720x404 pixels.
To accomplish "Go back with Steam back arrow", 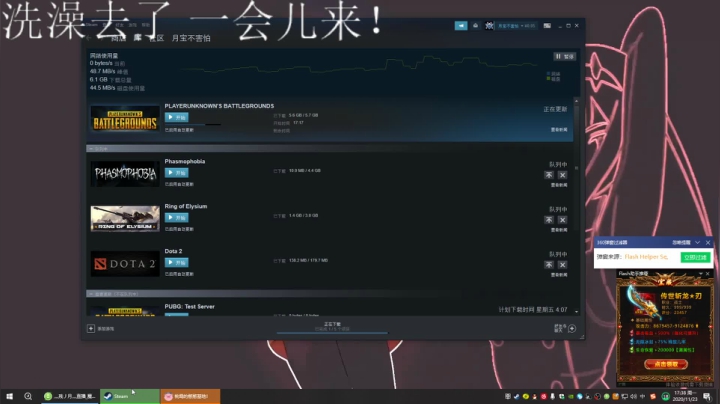I will (x=89, y=38).
